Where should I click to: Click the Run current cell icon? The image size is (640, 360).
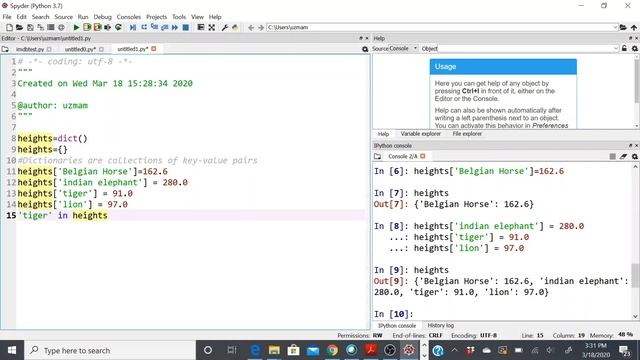[87, 27]
